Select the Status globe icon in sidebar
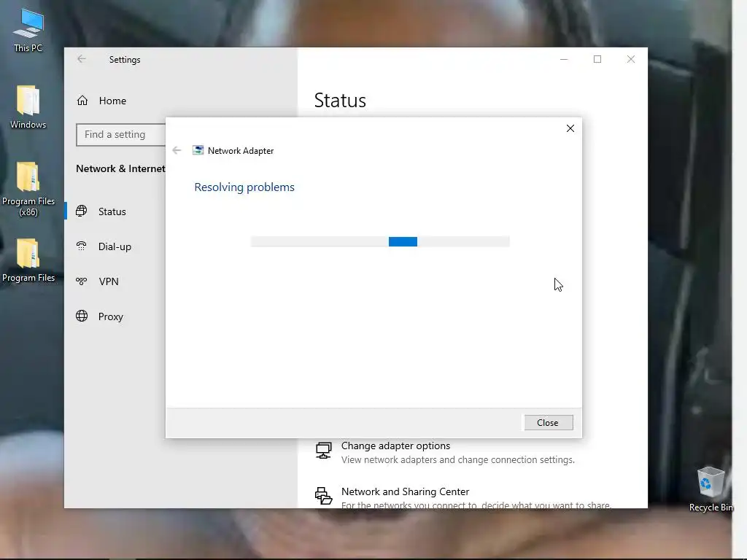 [x=82, y=211]
